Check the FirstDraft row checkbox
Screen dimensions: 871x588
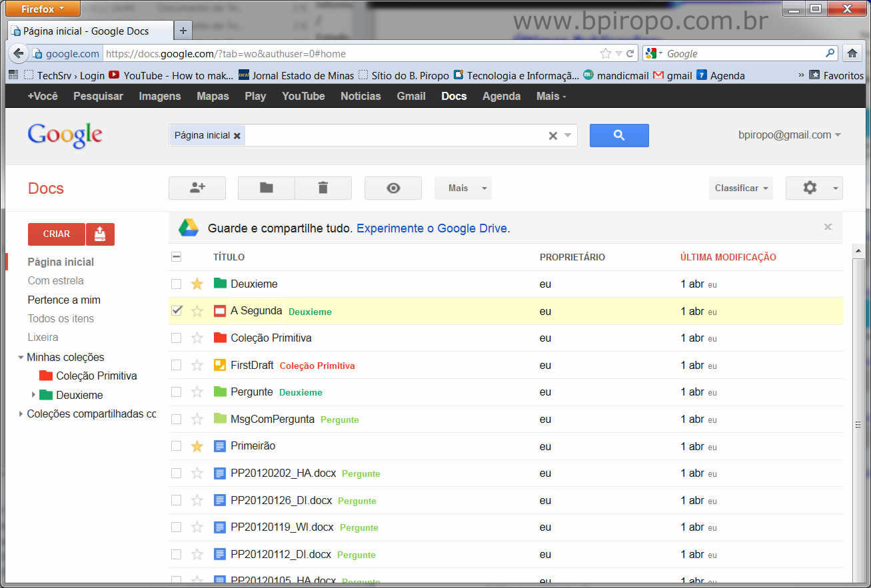pyautogui.click(x=176, y=365)
